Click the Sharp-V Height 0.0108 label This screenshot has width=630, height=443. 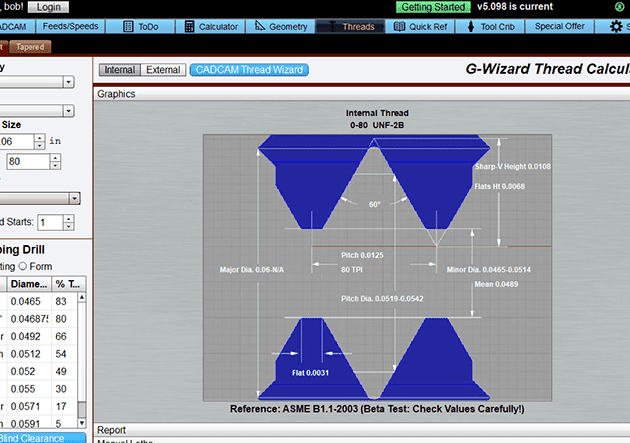coord(513,167)
